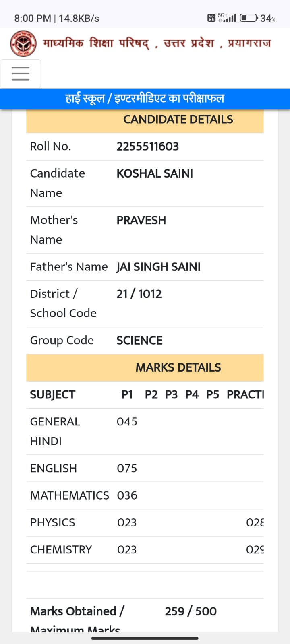The image size is (290, 644).
Task: Tap the MATHEMATICS subject row
Action: pyautogui.click(x=145, y=495)
